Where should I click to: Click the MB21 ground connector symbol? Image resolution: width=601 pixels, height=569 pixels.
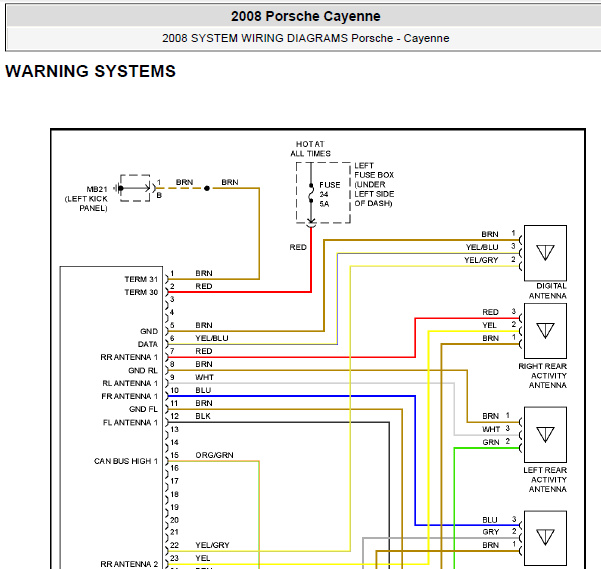coord(135,188)
